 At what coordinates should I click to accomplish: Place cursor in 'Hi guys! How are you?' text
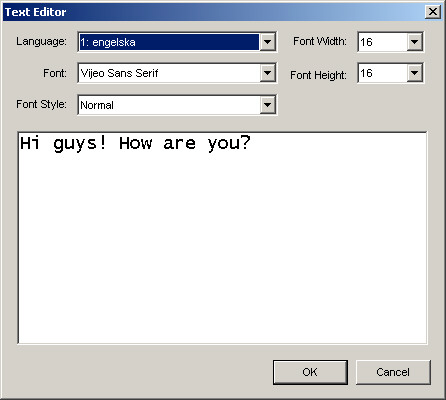[135, 143]
